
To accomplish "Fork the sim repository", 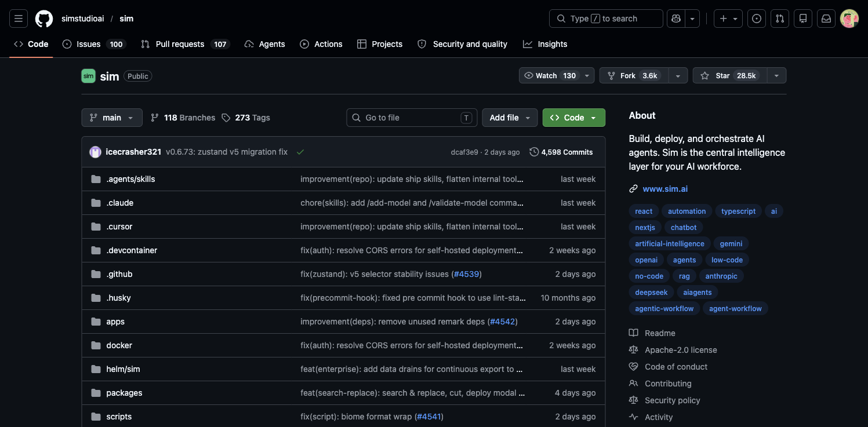I will pyautogui.click(x=634, y=76).
